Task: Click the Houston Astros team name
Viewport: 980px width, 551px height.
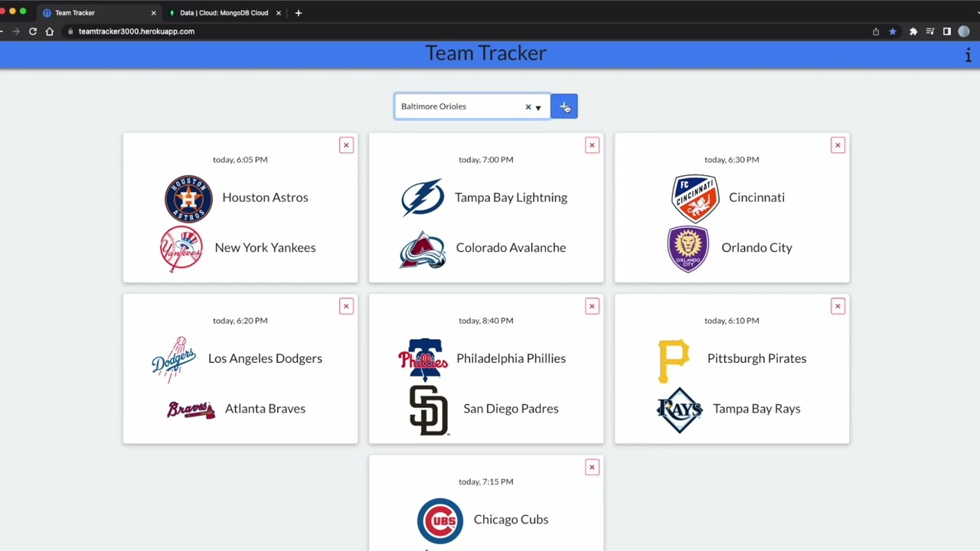Action: click(x=265, y=197)
